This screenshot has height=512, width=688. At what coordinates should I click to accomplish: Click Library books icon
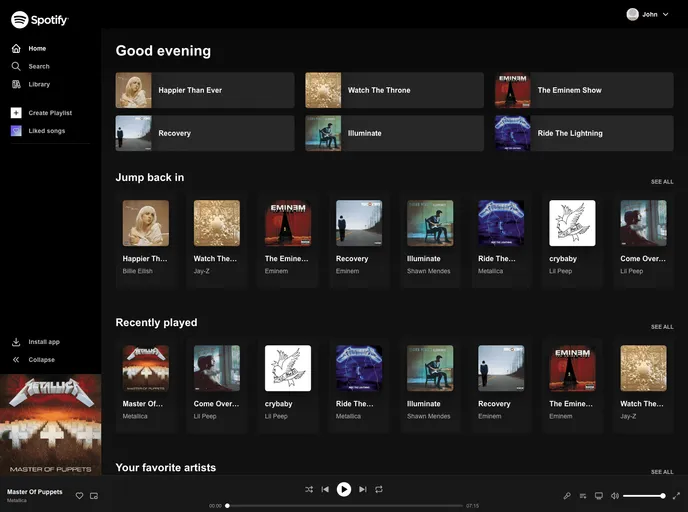click(16, 84)
